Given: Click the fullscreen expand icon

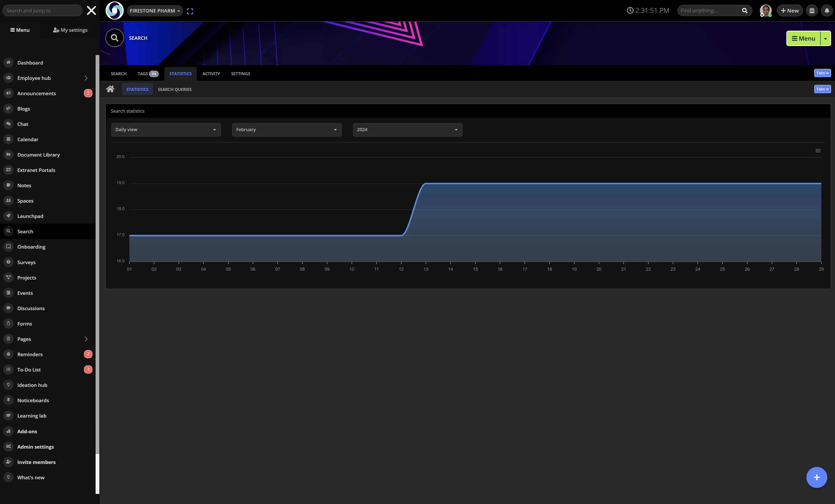Looking at the screenshot, I should coord(190,11).
